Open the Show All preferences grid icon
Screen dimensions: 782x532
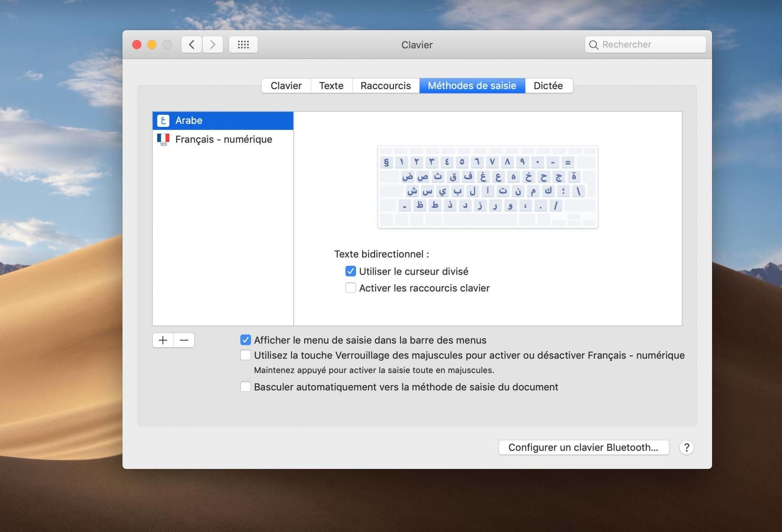pos(243,45)
